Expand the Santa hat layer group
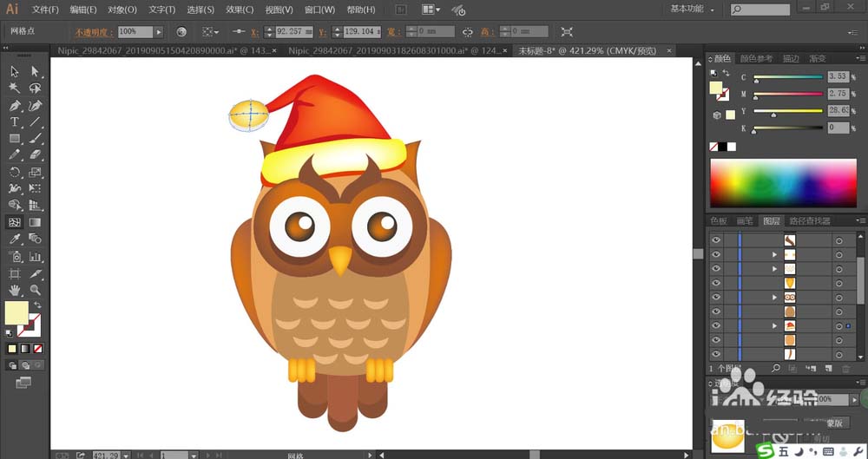 (775, 326)
